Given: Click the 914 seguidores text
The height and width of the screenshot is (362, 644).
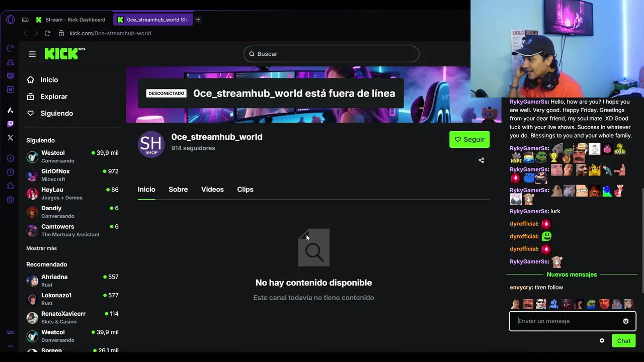Looking at the screenshot, I should [193, 148].
